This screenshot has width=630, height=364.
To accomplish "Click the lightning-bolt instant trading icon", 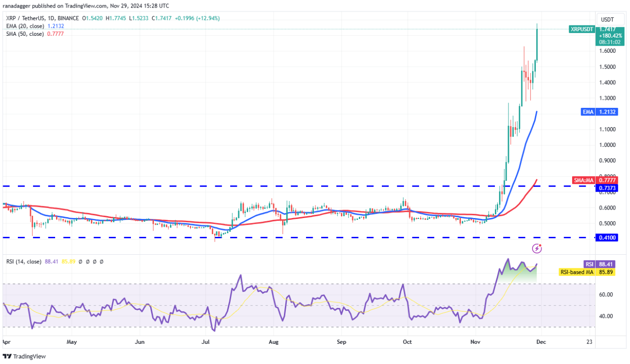I will pyautogui.click(x=537, y=248).
